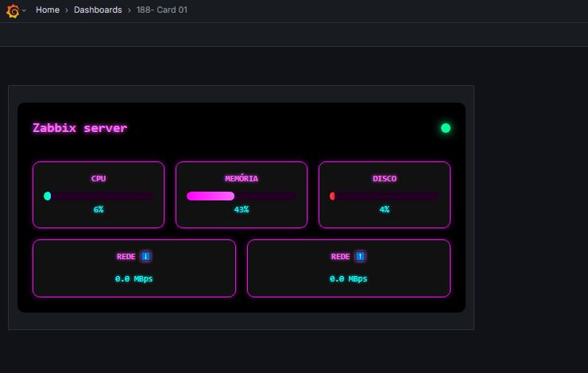Click the Grafana logo icon
Image resolution: width=588 pixels, height=373 pixels.
point(13,10)
